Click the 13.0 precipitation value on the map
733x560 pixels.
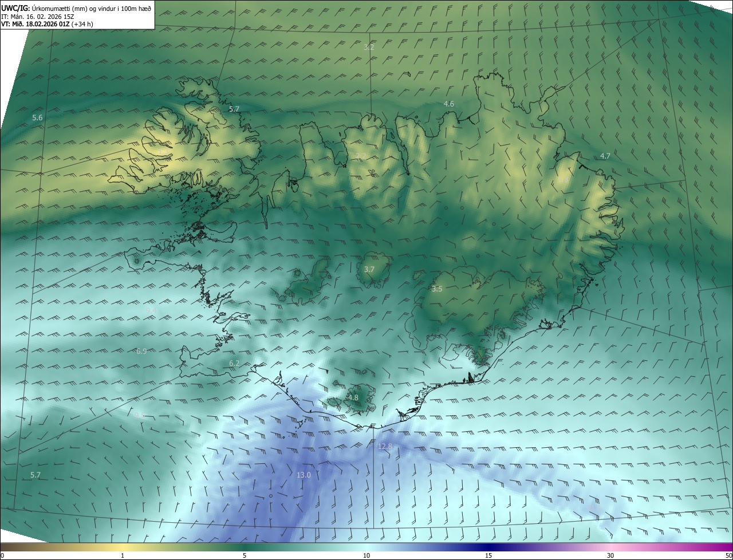click(x=304, y=475)
